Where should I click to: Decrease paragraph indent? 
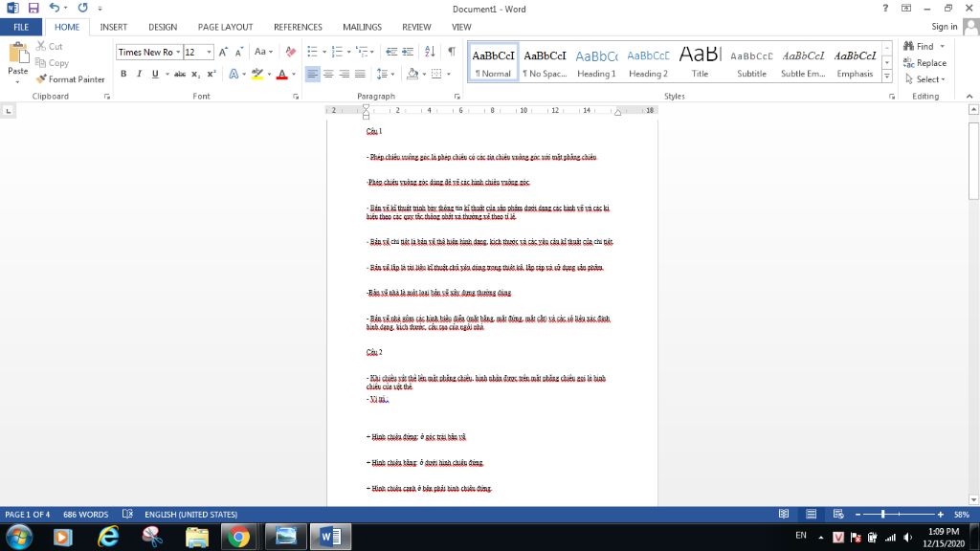coord(391,52)
